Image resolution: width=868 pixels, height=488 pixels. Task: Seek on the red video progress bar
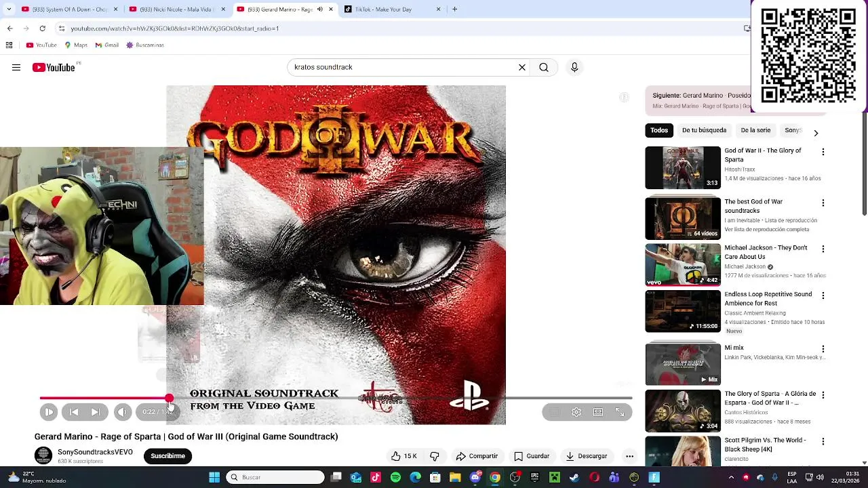pos(336,398)
